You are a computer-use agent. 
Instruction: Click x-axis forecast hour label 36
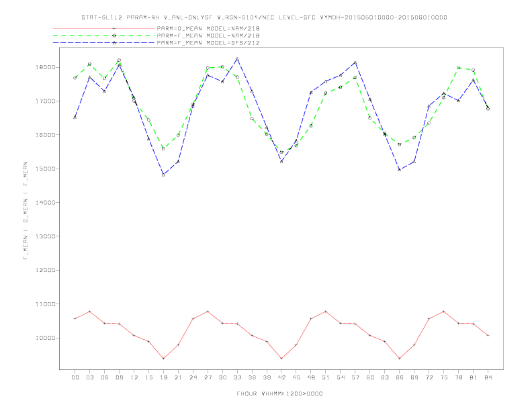252,377
